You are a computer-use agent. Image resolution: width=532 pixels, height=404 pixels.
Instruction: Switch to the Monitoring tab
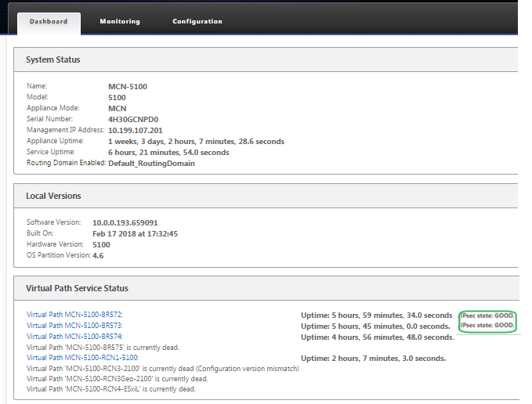point(120,21)
